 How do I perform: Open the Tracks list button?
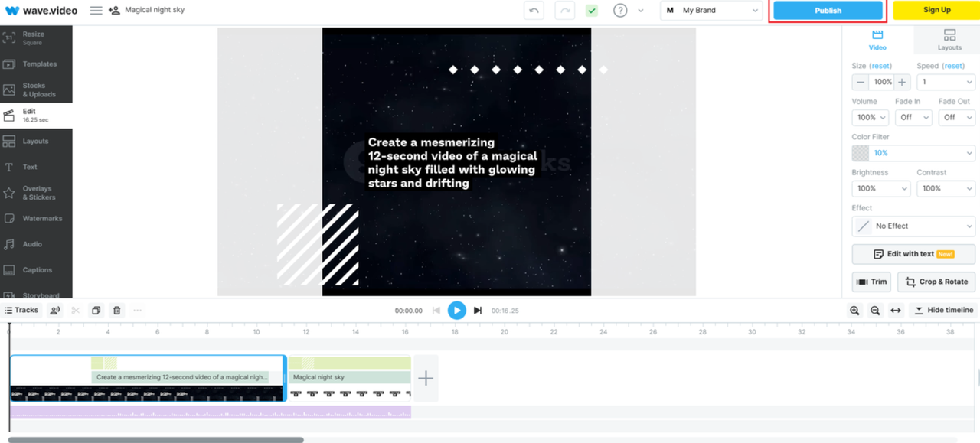21,310
